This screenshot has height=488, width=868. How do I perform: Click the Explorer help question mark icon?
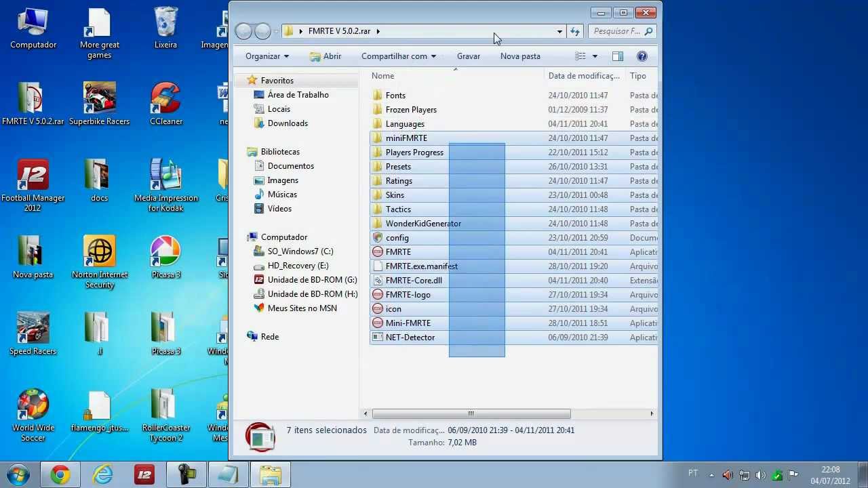point(642,56)
